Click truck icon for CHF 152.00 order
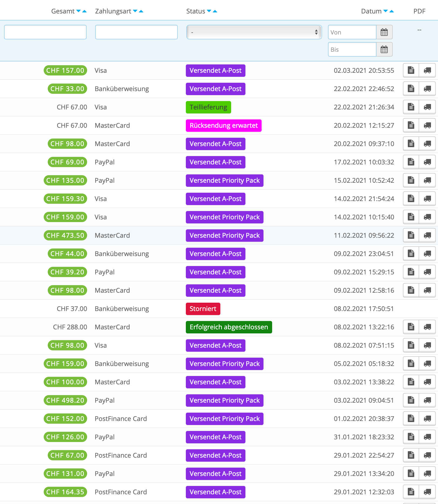 427,419
